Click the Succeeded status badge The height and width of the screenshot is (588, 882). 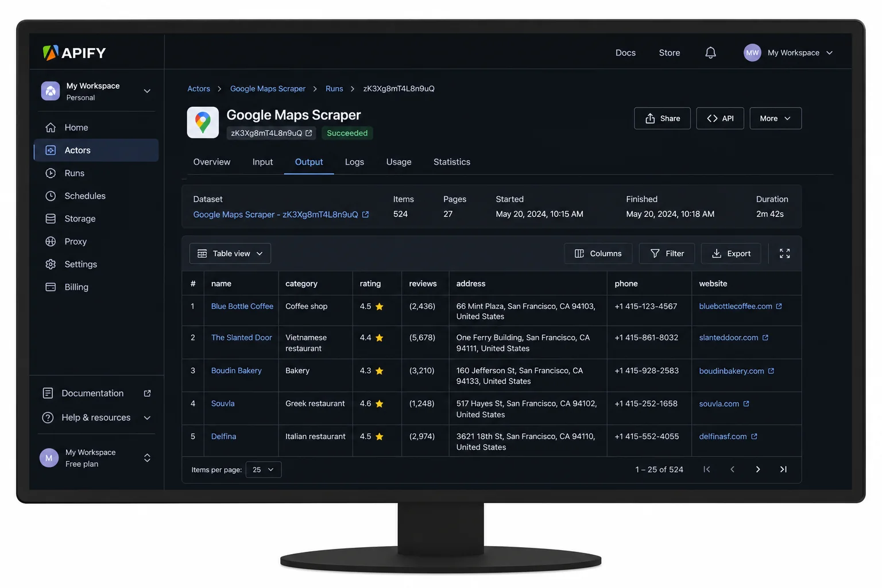click(347, 133)
